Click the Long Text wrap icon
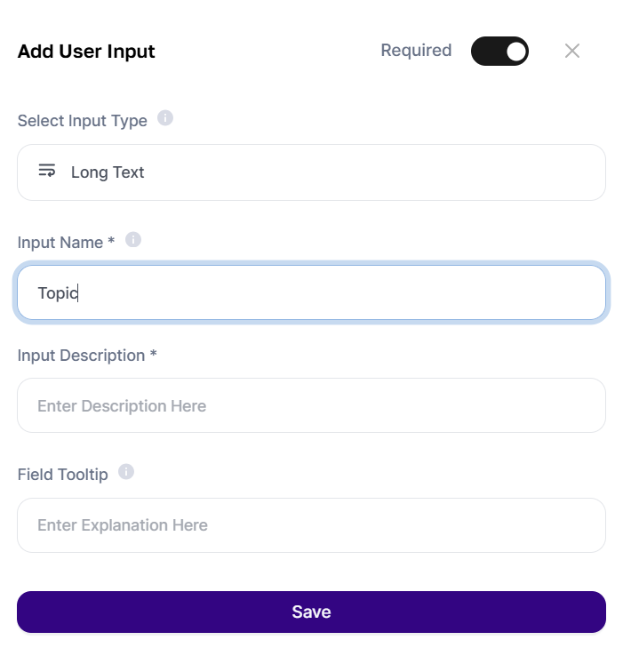This screenshot has height=672, width=623. [47, 171]
